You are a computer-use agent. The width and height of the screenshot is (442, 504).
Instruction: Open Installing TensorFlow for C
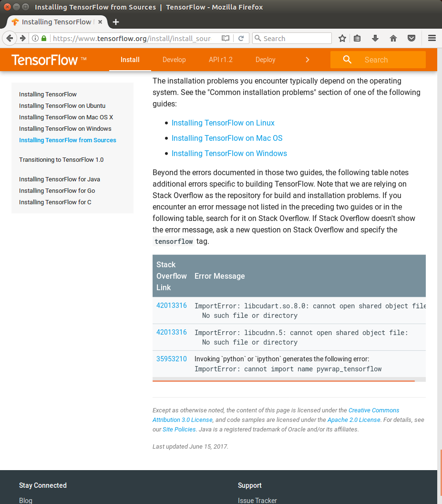[55, 202]
